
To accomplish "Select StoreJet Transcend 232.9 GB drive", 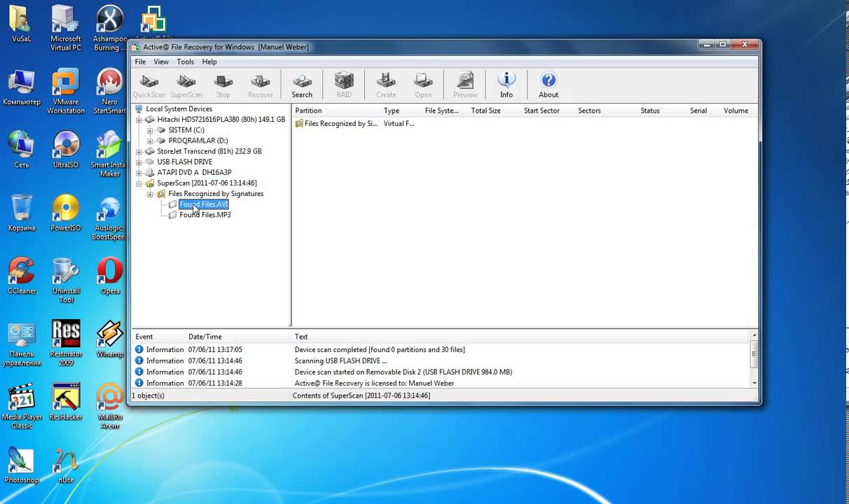I will [x=209, y=151].
